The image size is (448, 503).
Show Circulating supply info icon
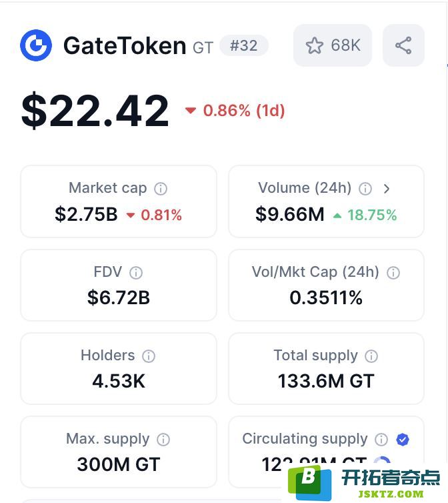(x=381, y=440)
